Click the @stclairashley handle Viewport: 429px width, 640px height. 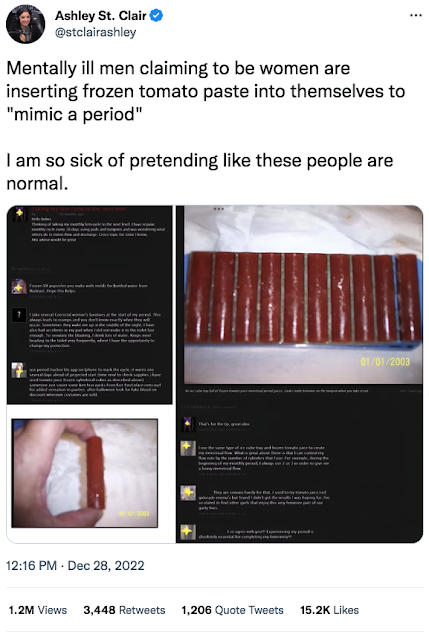(x=96, y=33)
